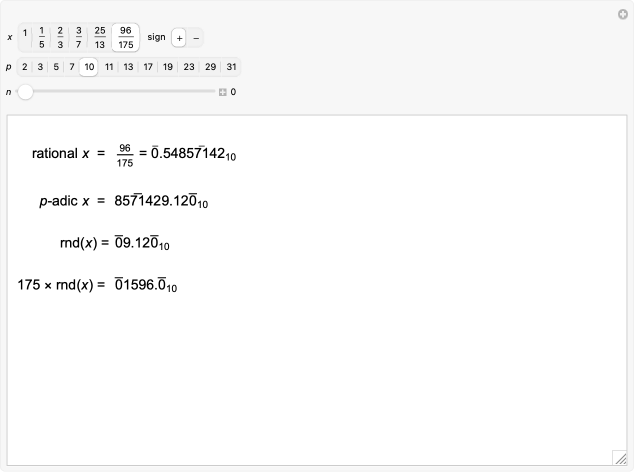
Task: Set p to 10
Action: point(89,67)
